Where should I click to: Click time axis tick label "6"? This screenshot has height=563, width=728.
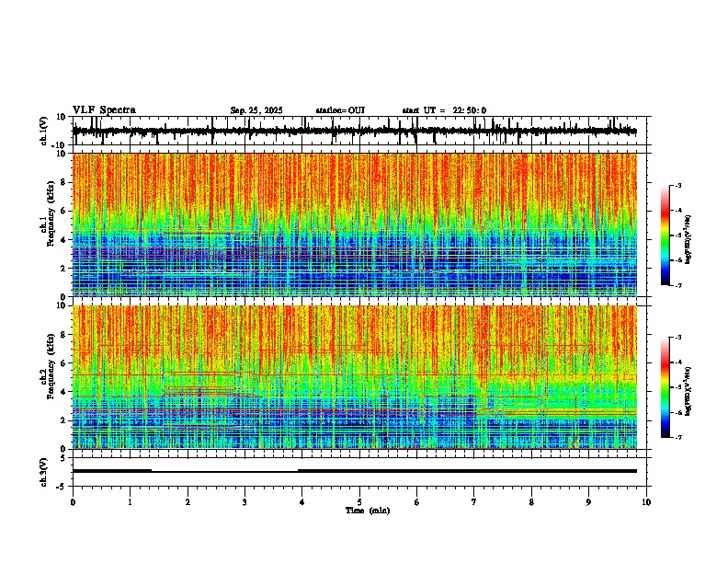click(x=417, y=502)
